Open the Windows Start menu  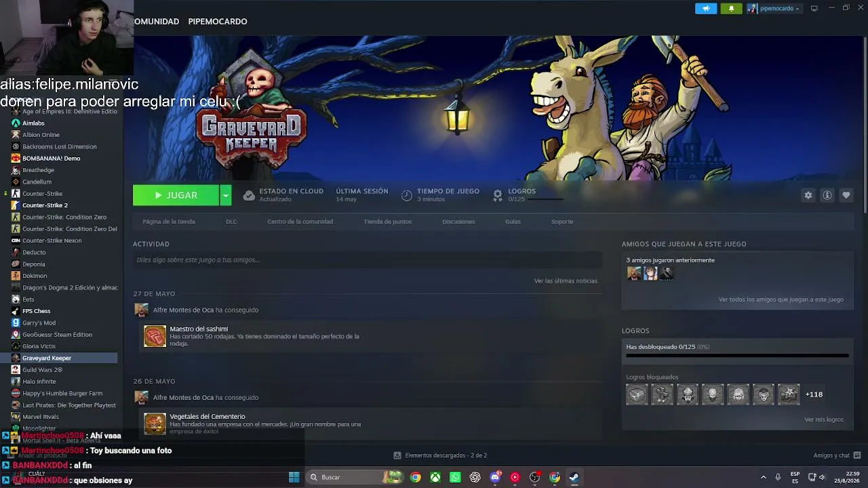click(x=294, y=477)
